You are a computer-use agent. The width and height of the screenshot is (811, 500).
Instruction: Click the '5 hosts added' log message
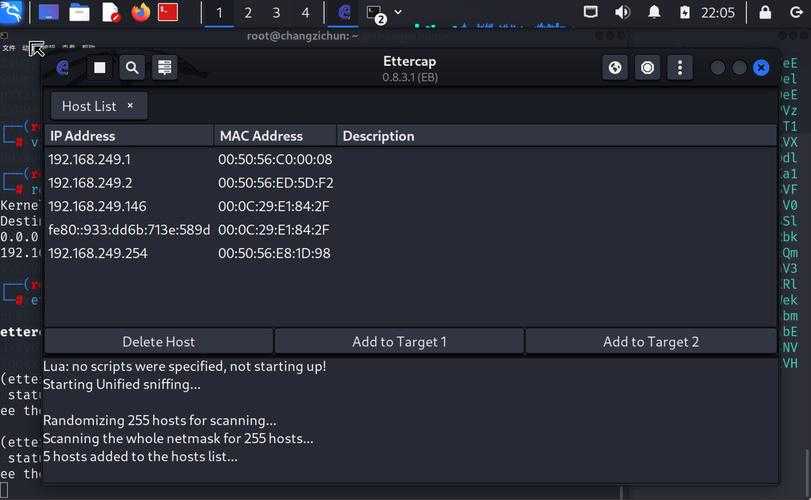point(140,457)
